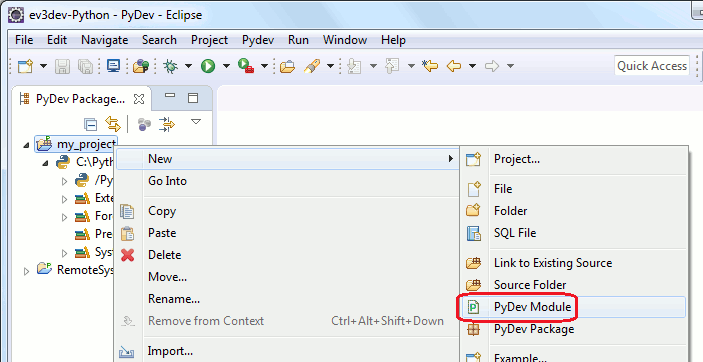The height and width of the screenshot is (362, 703).
Task: Open the Help menu
Action: click(393, 40)
